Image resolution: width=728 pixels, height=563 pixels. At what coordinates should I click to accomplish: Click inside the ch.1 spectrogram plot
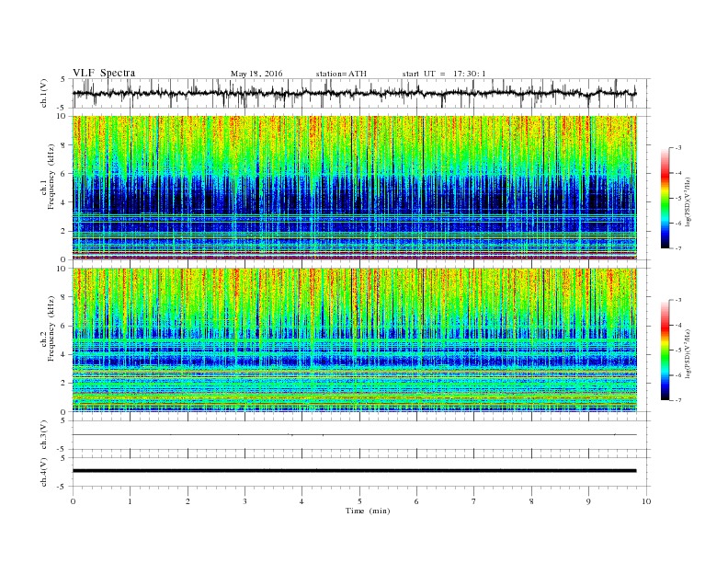point(354,188)
